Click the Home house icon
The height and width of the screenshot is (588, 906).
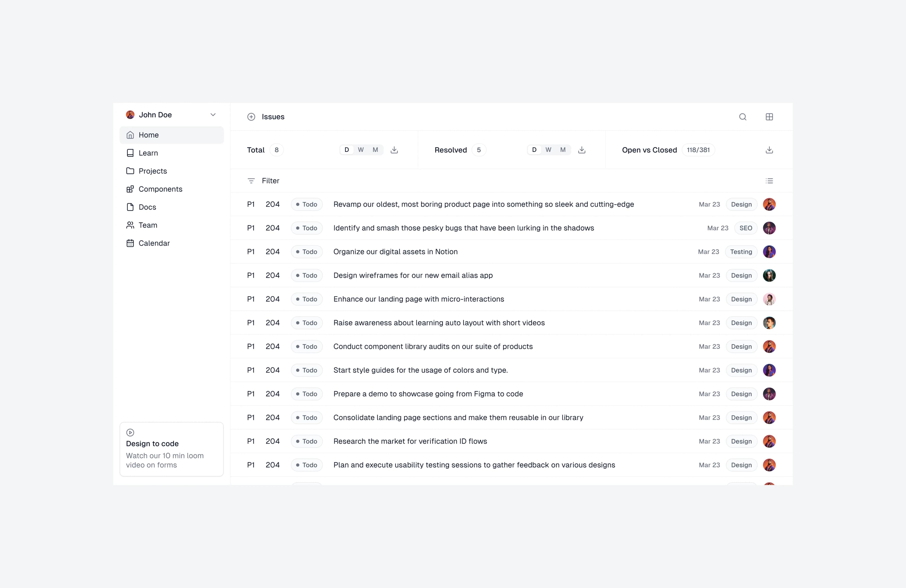tap(130, 135)
